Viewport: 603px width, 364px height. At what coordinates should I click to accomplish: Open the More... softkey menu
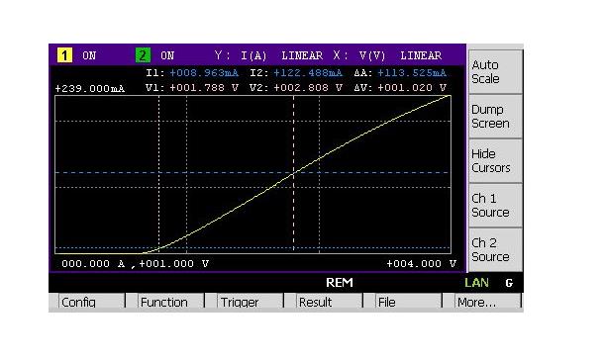pyautogui.click(x=482, y=301)
